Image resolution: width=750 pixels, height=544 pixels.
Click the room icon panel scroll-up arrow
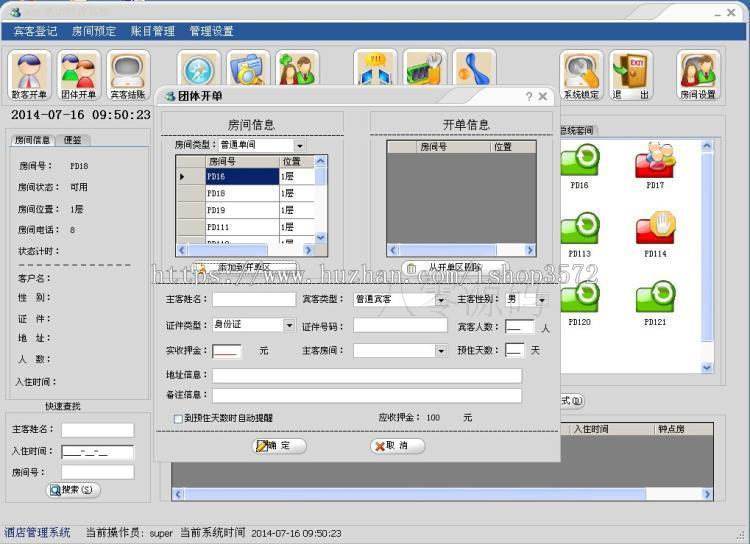[x=707, y=146]
